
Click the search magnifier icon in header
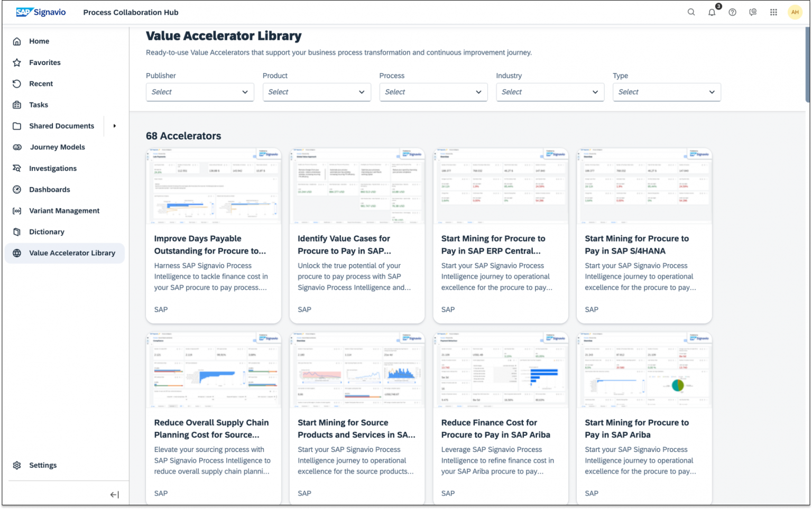pyautogui.click(x=691, y=12)
